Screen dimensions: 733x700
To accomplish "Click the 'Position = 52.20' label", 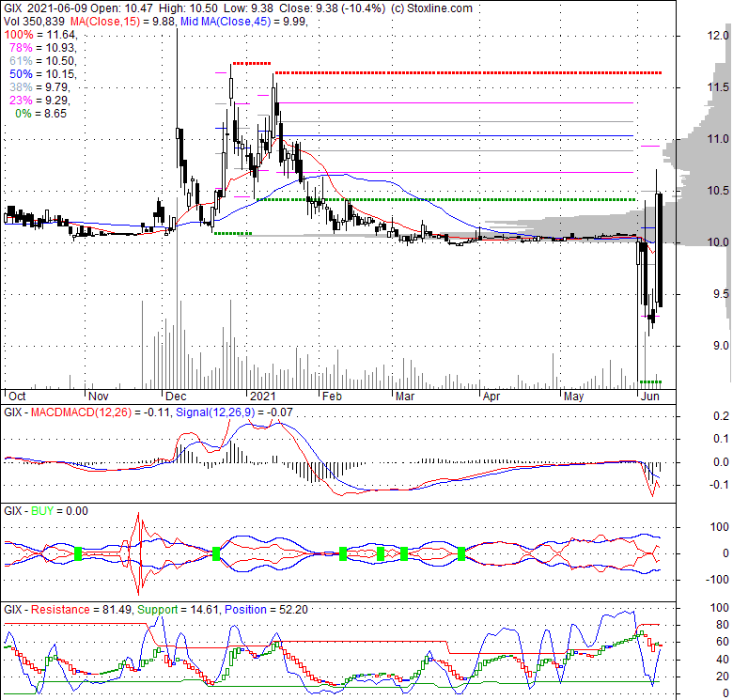I will (266, 610).
